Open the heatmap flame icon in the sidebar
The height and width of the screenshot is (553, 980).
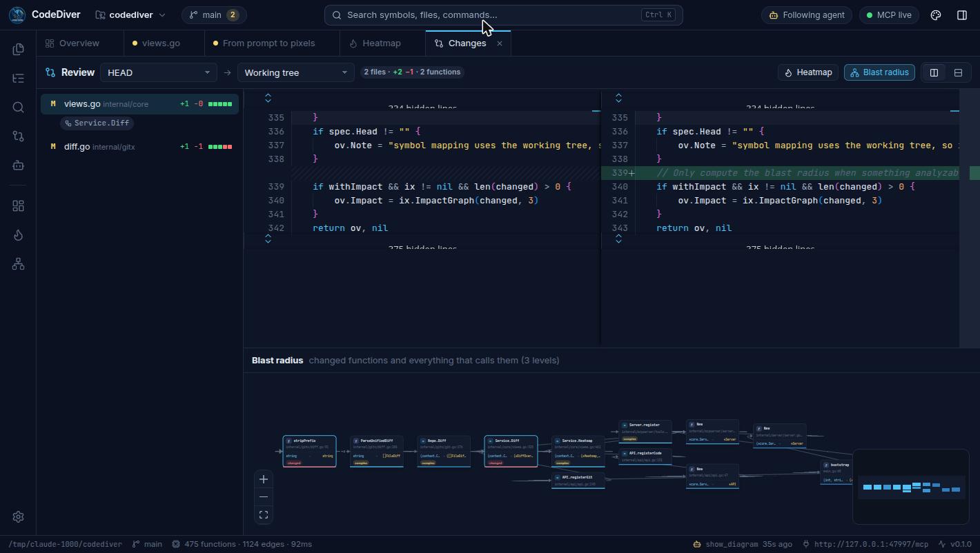click(19, 235)
